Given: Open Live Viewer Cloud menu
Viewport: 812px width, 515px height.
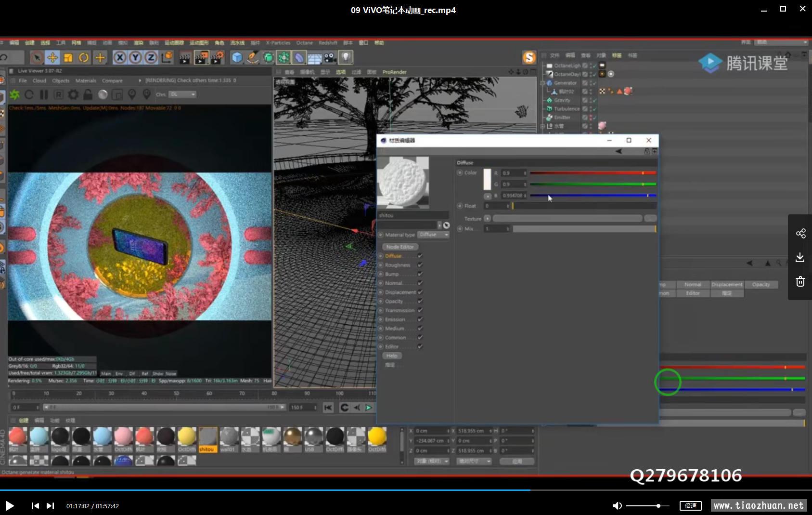Looking at the screenshot, I should (39, 80).
